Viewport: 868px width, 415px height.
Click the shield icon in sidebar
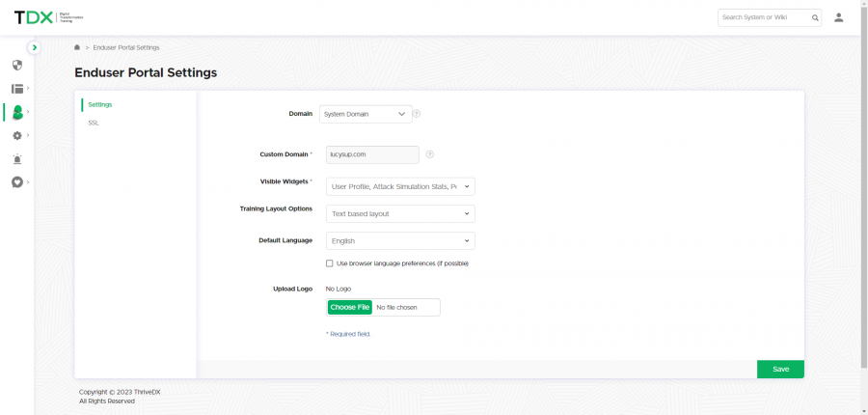pos(17,66)
